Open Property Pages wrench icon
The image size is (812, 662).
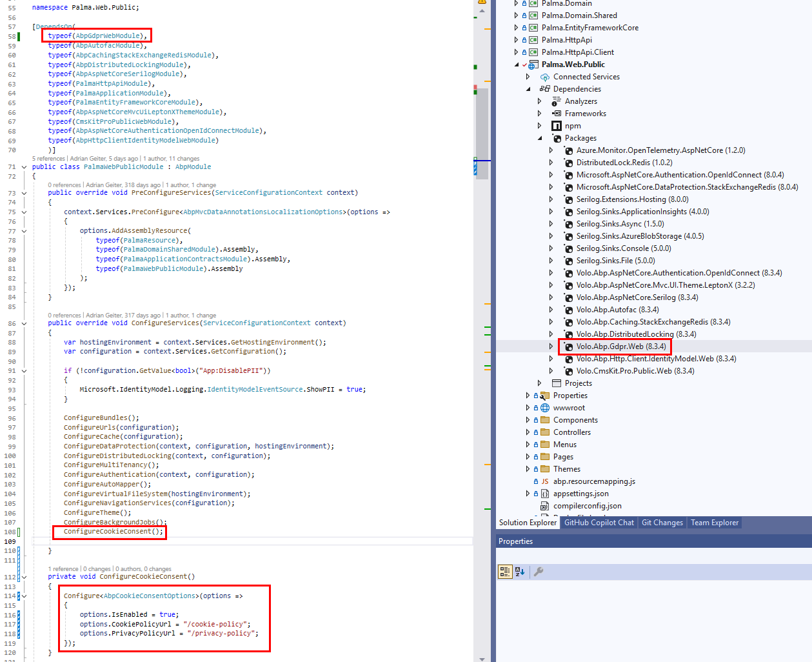coord(539,572)
